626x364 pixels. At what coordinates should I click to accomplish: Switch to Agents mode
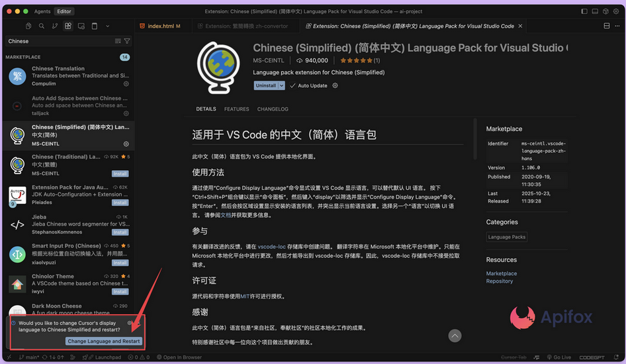pyautogui.click(x=42, y=11)
